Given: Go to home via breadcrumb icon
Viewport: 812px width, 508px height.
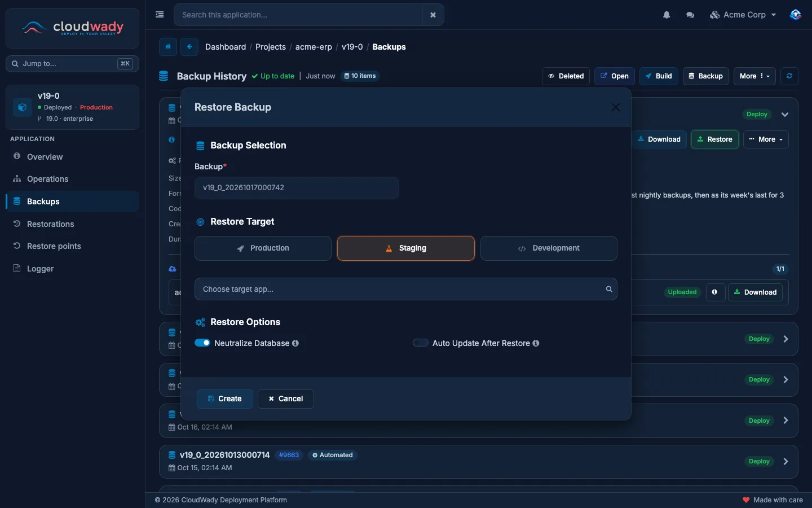Looking at the screenshot, I should click(x=168, y=47).
